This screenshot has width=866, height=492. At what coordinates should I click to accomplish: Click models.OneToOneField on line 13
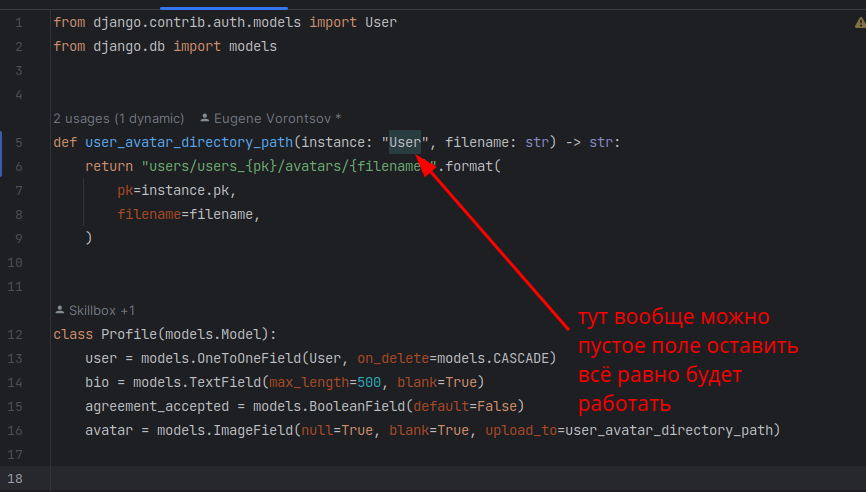click(x=221, y=358)
